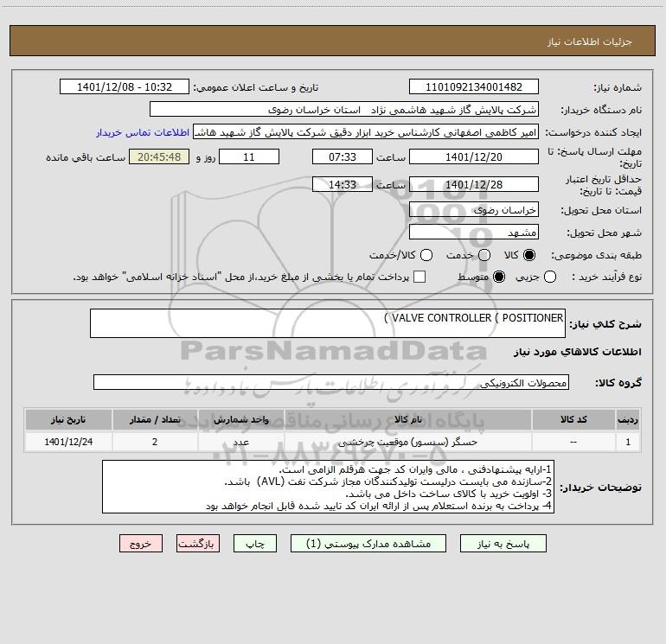Click the need date cell 1401/12/24

[68, 442]
